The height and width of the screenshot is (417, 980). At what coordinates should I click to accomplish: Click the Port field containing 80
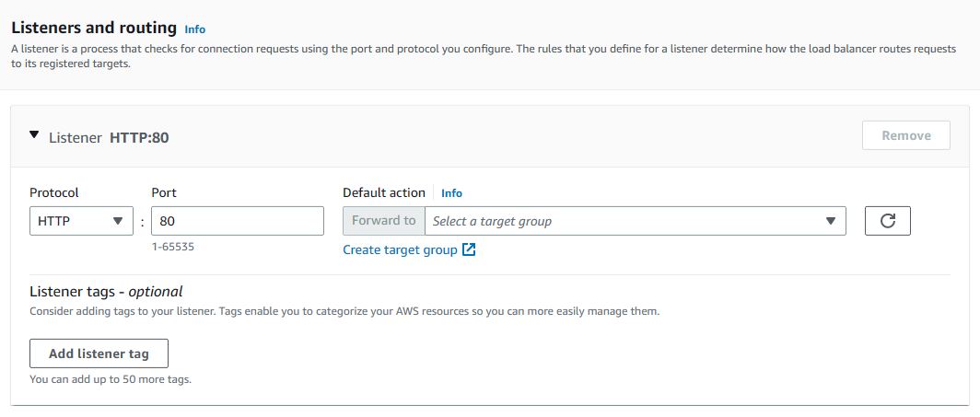[238, 221]
